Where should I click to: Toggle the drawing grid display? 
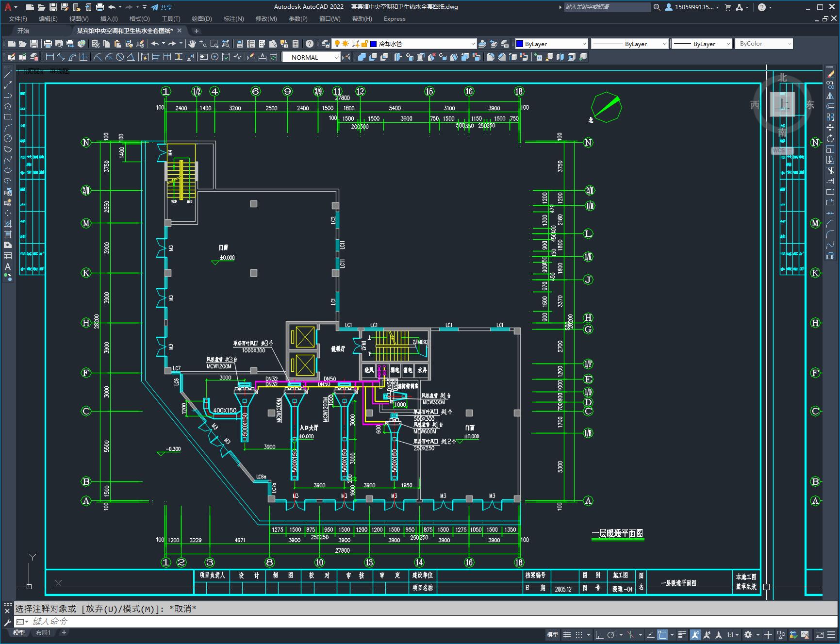567,634
